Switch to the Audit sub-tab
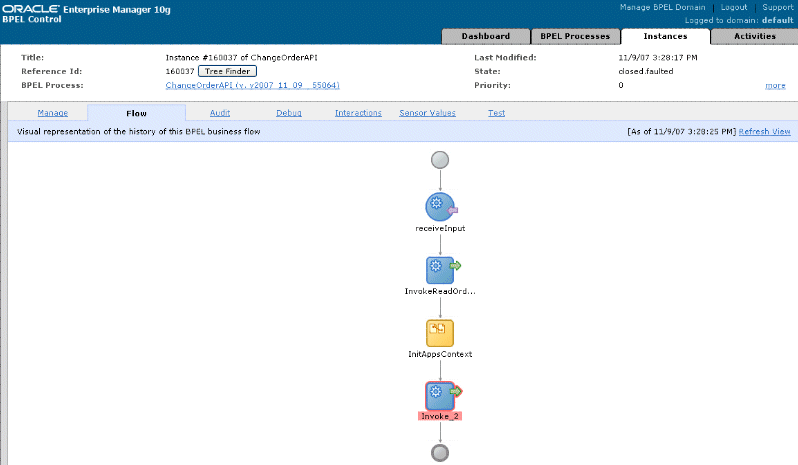798x465 pixels. click(x=220, y=113)
